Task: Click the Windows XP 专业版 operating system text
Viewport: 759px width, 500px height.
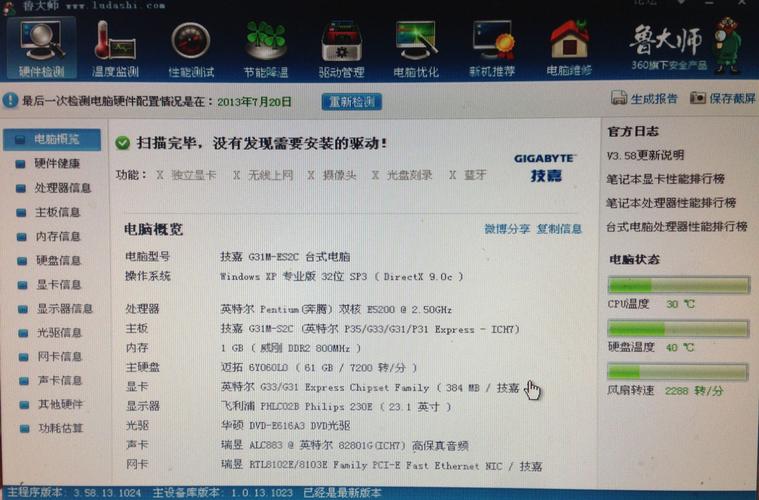Action: point(342,276)
